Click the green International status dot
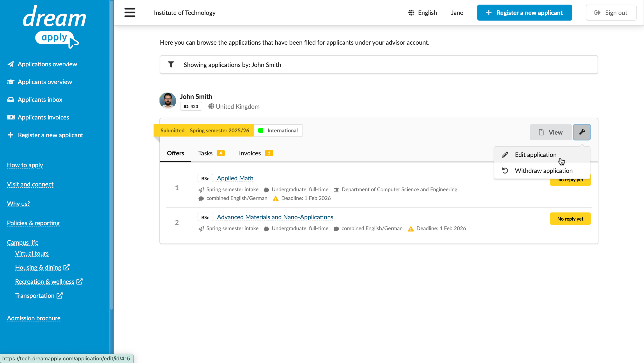 click(260, 131)
